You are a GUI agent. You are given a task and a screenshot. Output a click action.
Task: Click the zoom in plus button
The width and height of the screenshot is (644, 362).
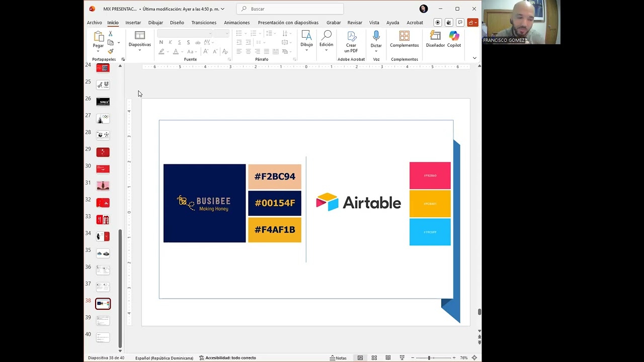tap(454, 358)
